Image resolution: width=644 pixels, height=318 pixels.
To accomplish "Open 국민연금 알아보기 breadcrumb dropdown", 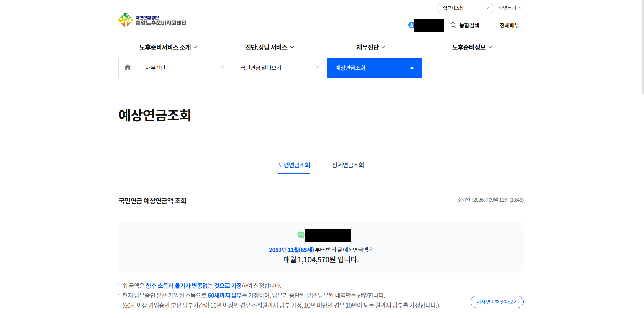I will point(279,68).
